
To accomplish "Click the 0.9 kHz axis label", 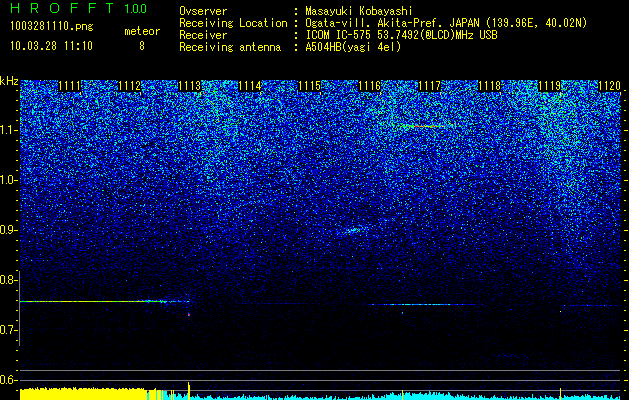I will point(8,230).
